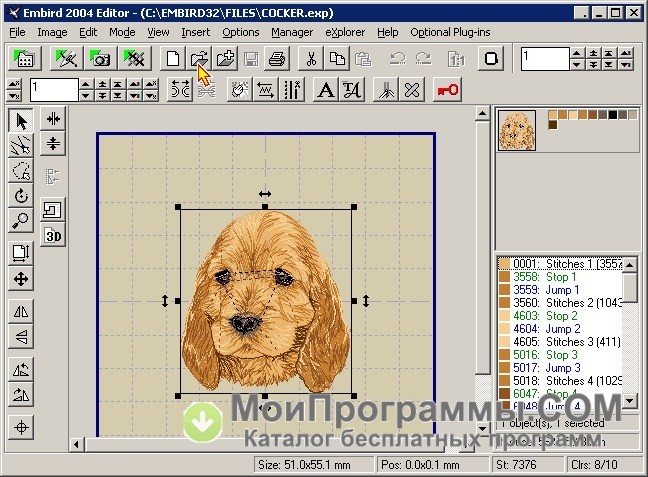Click the second-row number input field
648x477 pixels.
[54, 90]
